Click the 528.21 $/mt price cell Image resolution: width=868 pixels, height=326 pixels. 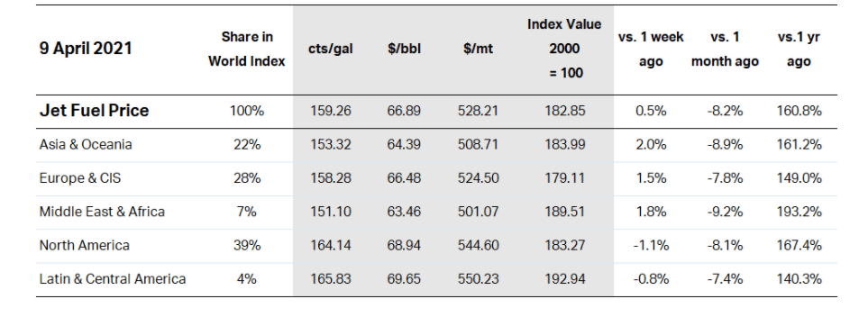[x=479, y=111]
